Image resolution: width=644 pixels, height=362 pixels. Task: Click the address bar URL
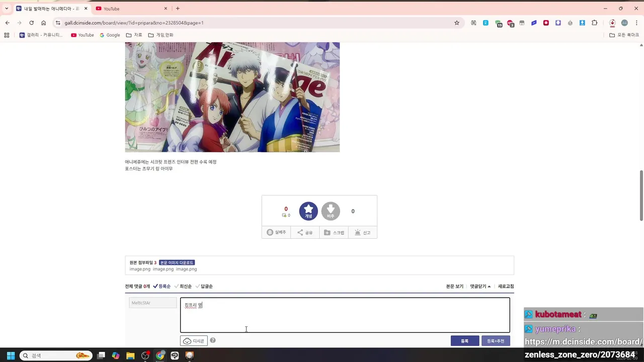pyautogui.click(x=134, y=23)
